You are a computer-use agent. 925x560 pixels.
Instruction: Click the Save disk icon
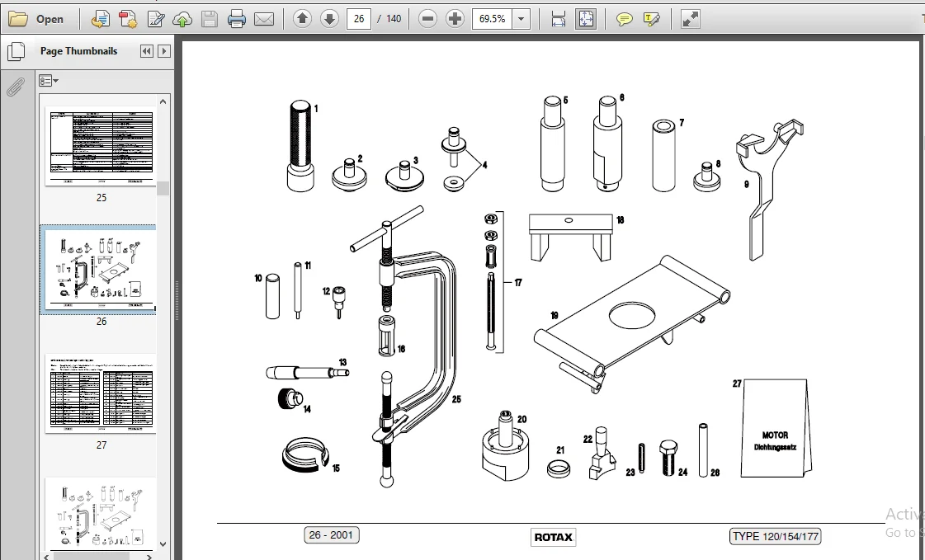pyautogui.click(x=210, y=19)
